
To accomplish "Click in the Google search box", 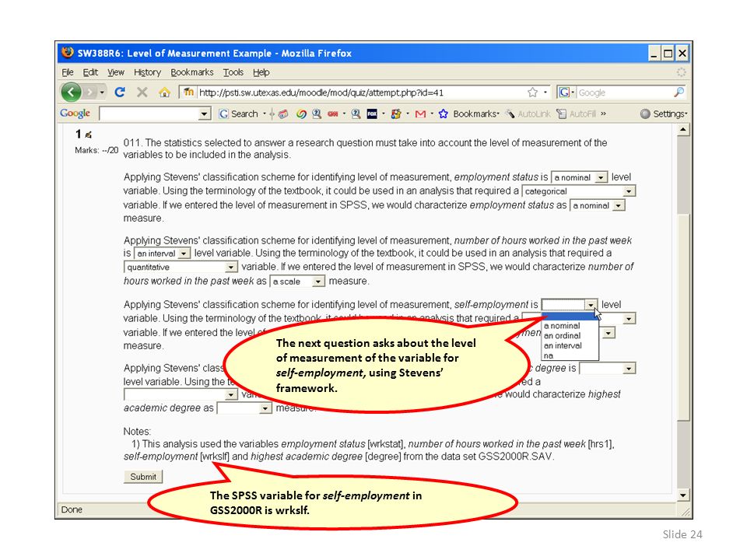I will [x=624, y=93].
